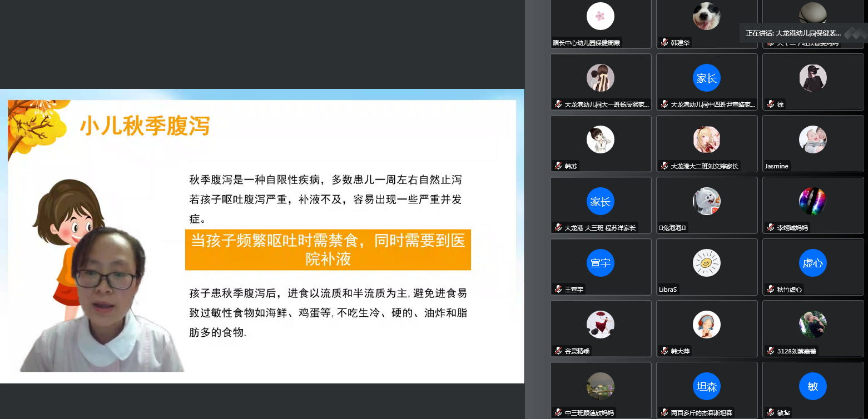Click the name label Jasmine
This screenshot has height=419, width=868.
tap(777, 166)
